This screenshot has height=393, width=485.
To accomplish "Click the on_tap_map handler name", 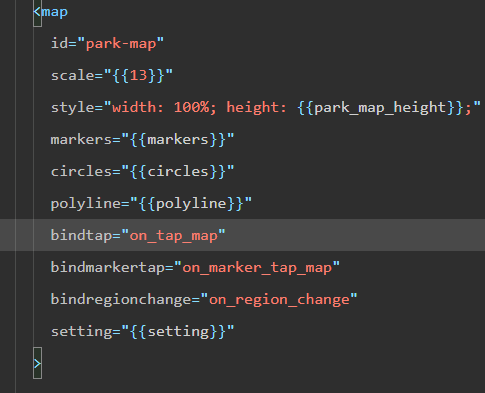I will [173, 236].
